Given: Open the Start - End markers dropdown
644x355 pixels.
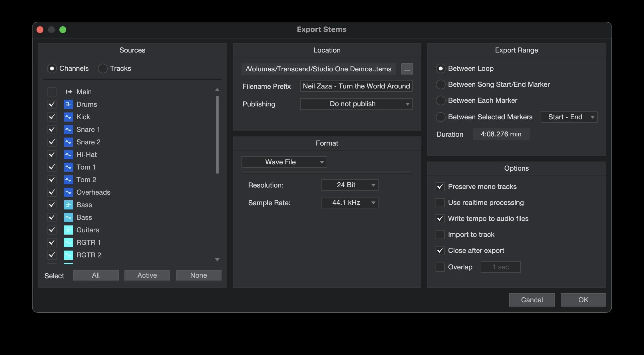Looking at the screenshot, I should [x=569, y=117].
